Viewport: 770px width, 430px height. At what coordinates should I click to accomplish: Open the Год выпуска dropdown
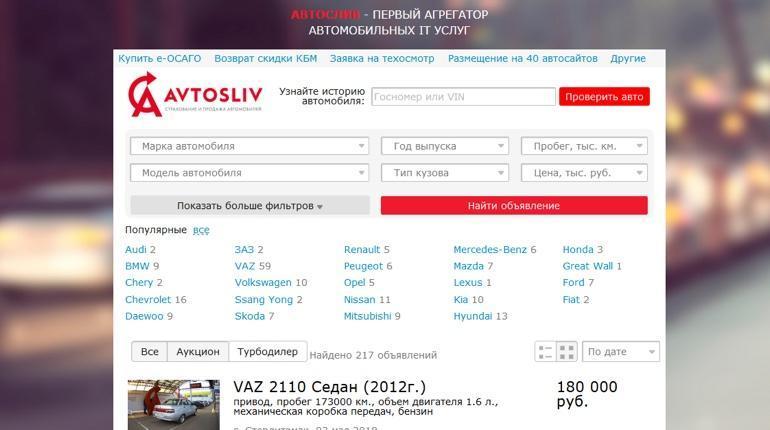coord(445,146)
